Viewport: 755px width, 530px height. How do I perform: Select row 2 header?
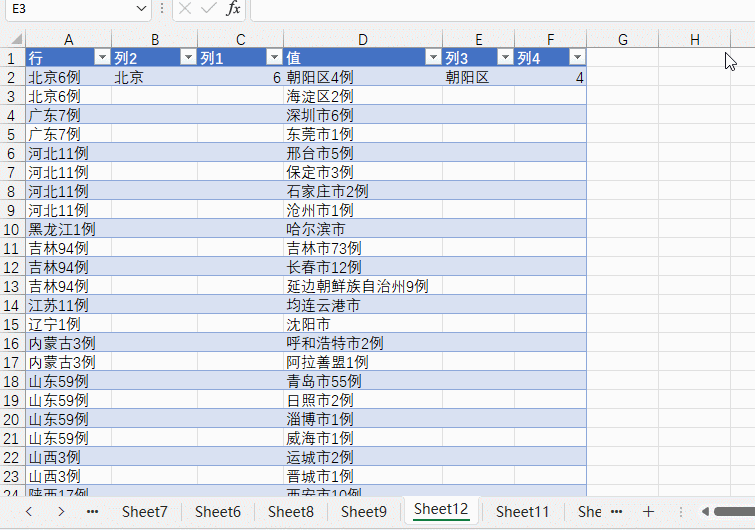click(x=11, y=77)
